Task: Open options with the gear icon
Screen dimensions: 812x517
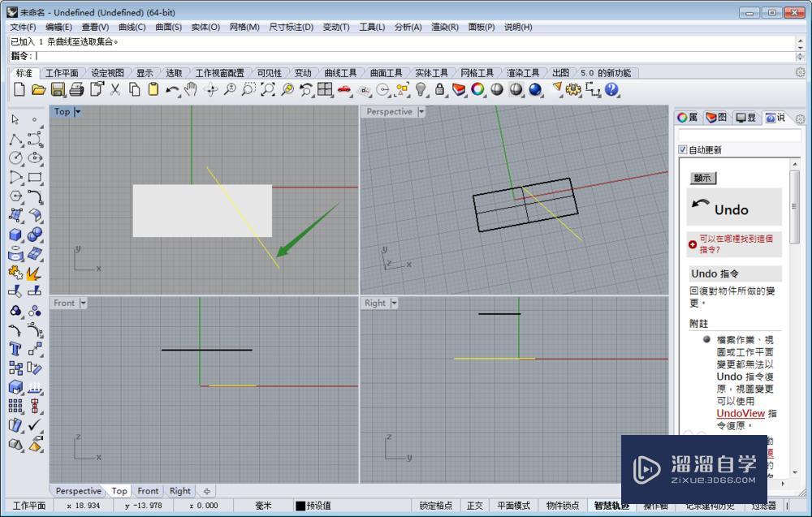Action: (x=572, y=89)
